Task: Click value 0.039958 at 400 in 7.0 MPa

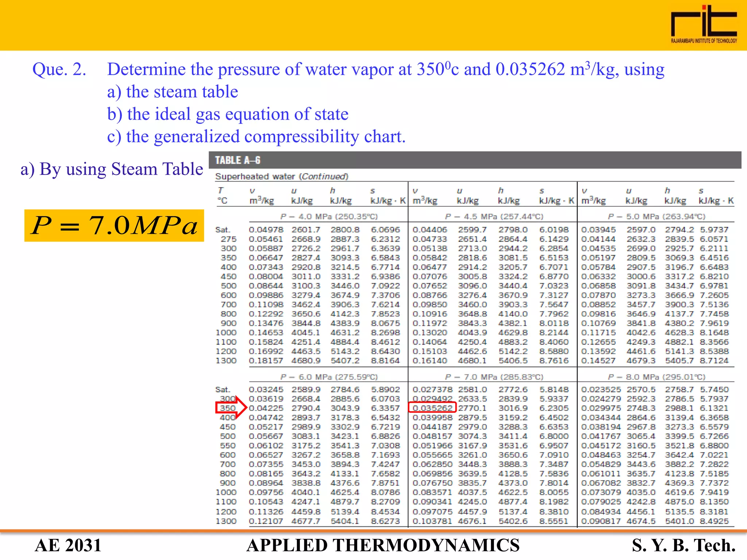Action: click(433, 417)
